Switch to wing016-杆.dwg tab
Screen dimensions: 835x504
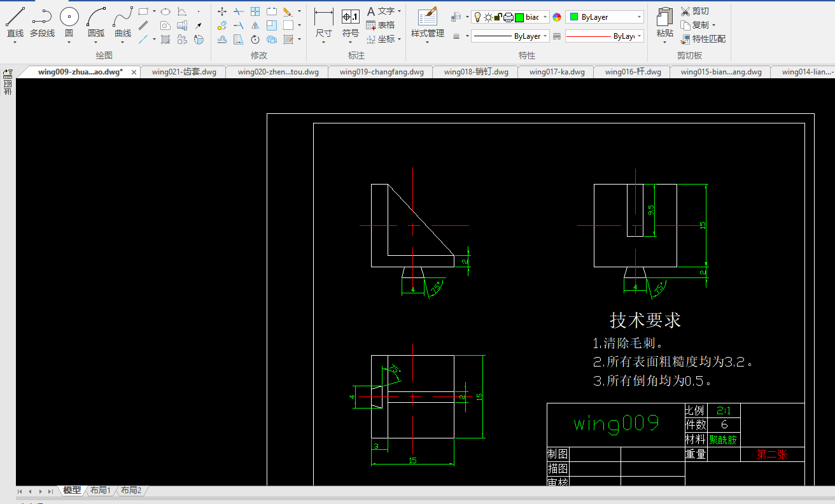(633, 72)
